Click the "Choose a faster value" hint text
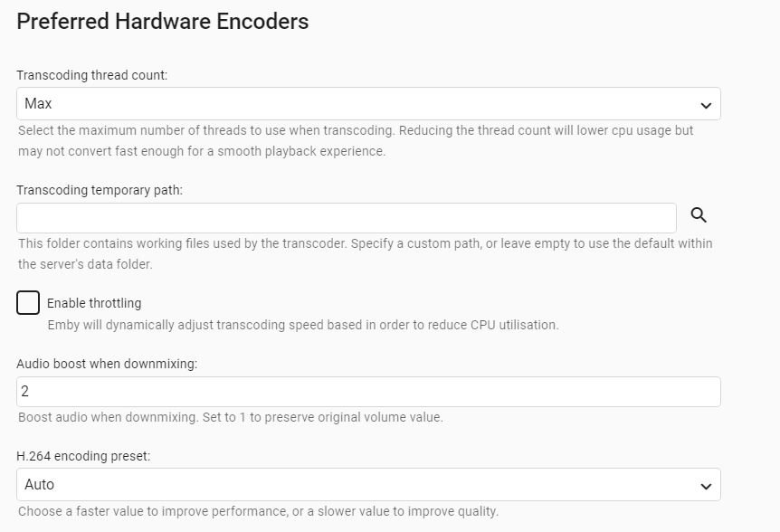 tap(258, 511)
